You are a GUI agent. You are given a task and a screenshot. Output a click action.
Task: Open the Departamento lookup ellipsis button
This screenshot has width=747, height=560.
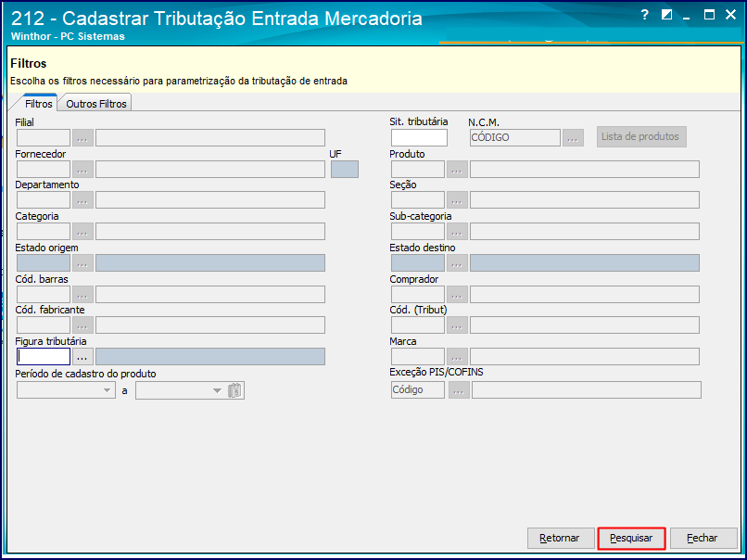click(82, 200)
